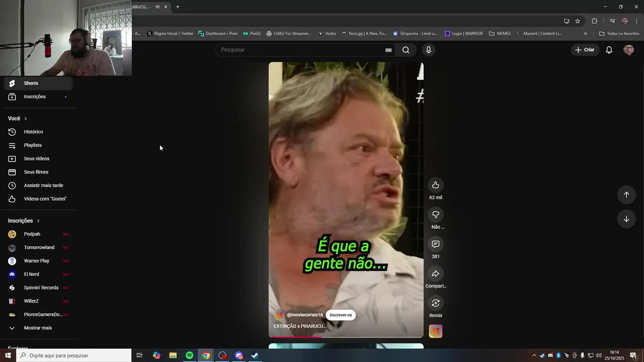Open LIVAD For Streamer bookmark
Screen dimensions: 644x362
289,34
